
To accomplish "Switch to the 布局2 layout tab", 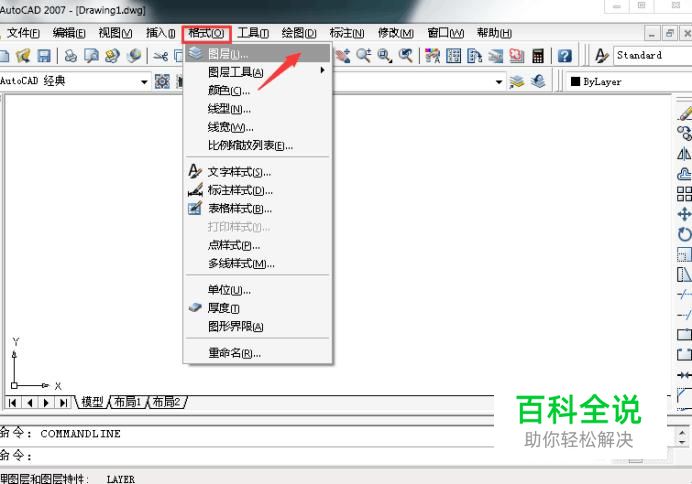I will coord(167,402).
